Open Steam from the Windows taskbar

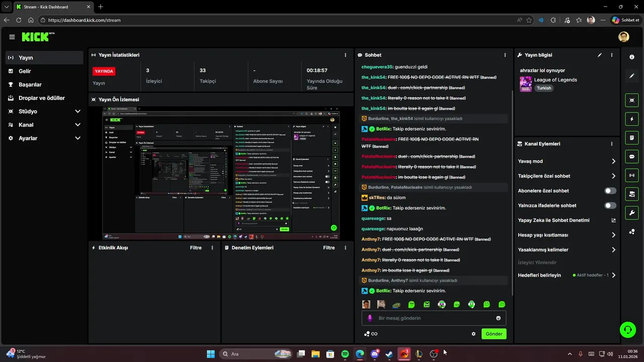click(389, 354)
